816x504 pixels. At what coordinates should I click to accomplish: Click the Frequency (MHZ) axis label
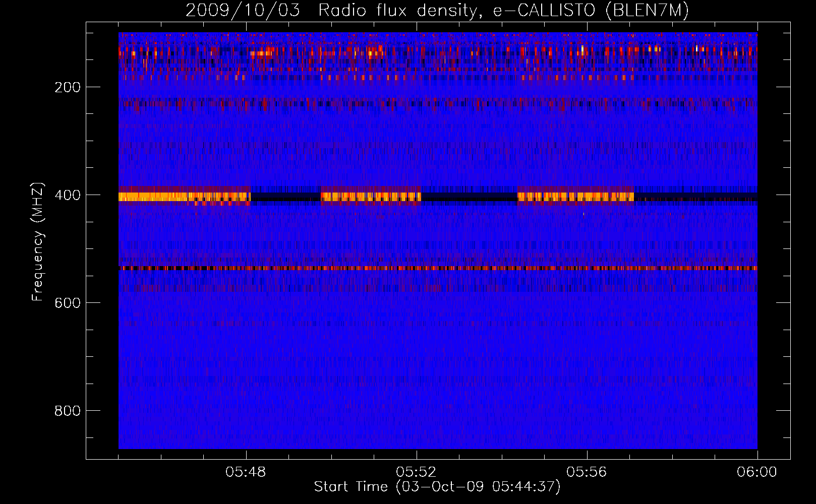point(38,241)
